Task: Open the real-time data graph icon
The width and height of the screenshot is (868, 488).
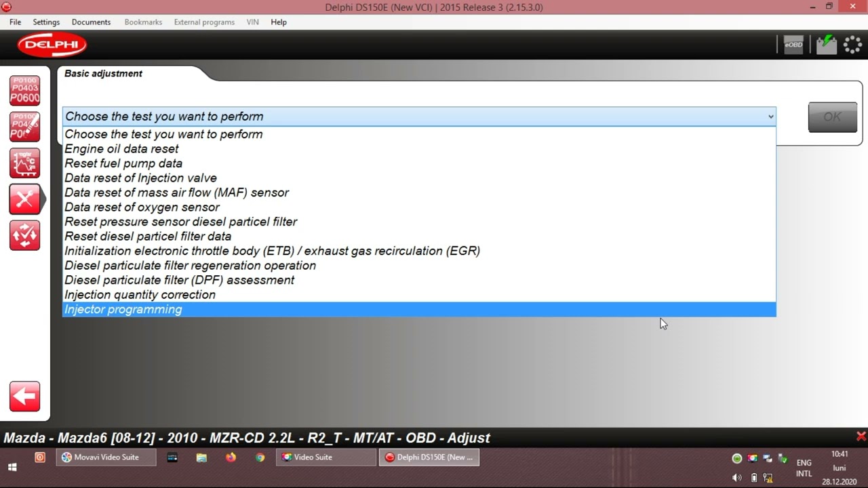Action: (x=24, y=163)
